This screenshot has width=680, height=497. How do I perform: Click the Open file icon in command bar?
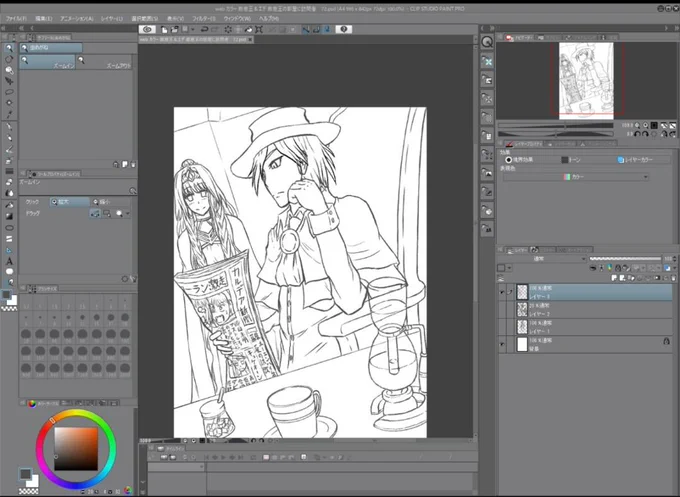[x=174, y=29]
